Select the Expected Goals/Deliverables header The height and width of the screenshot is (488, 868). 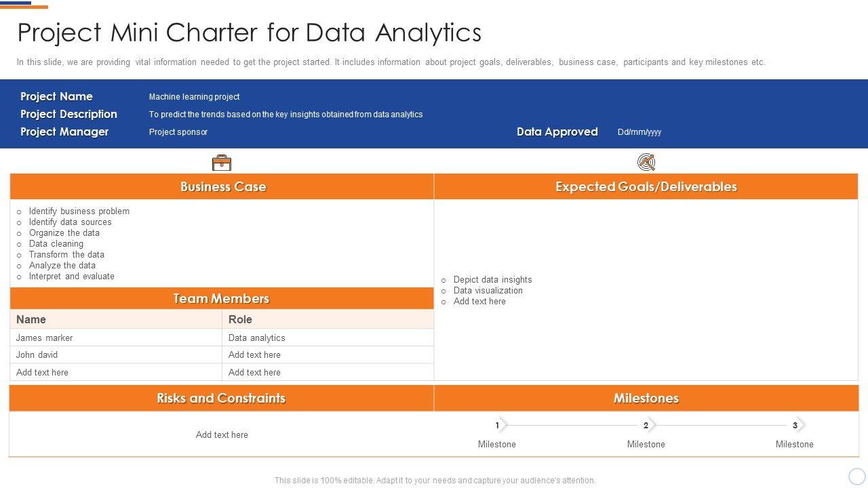646,187
